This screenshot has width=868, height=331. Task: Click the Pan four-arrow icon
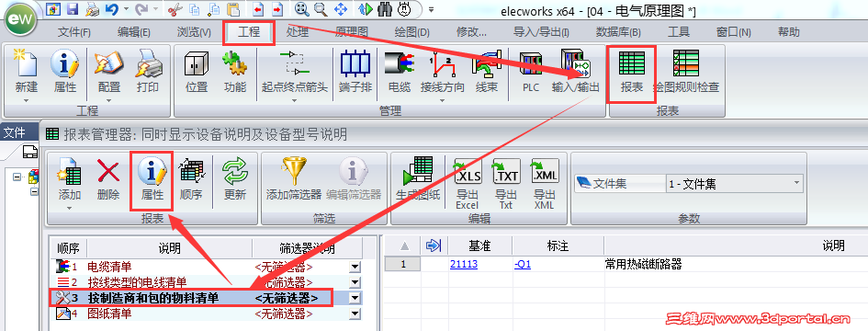[x=341, y=9]
